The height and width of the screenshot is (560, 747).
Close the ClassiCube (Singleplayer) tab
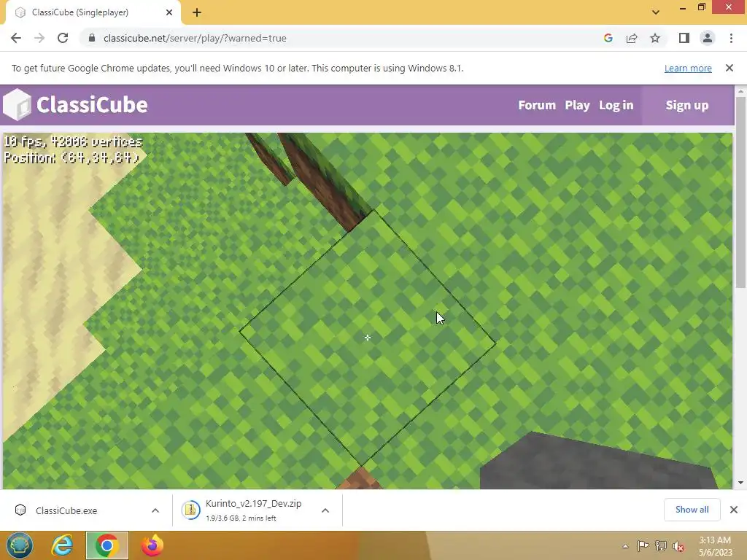coord(169,12)
